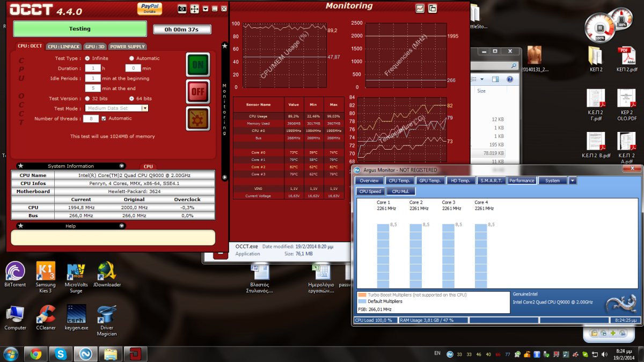644x362 pixels.
Task: Switch to the GPU : 3D tab
Action: coord(95,47)
